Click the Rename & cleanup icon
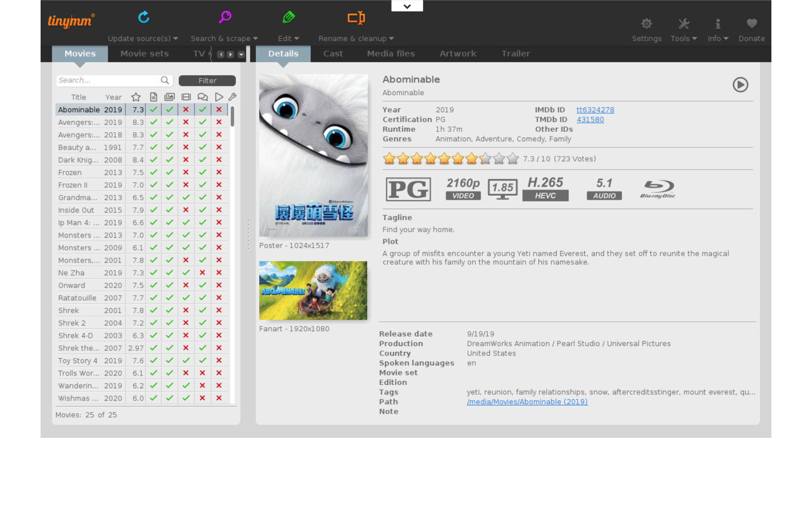Image resolution: width=812 pixels, height=507 pixels. pyautogui.click(x=356, y=17)
